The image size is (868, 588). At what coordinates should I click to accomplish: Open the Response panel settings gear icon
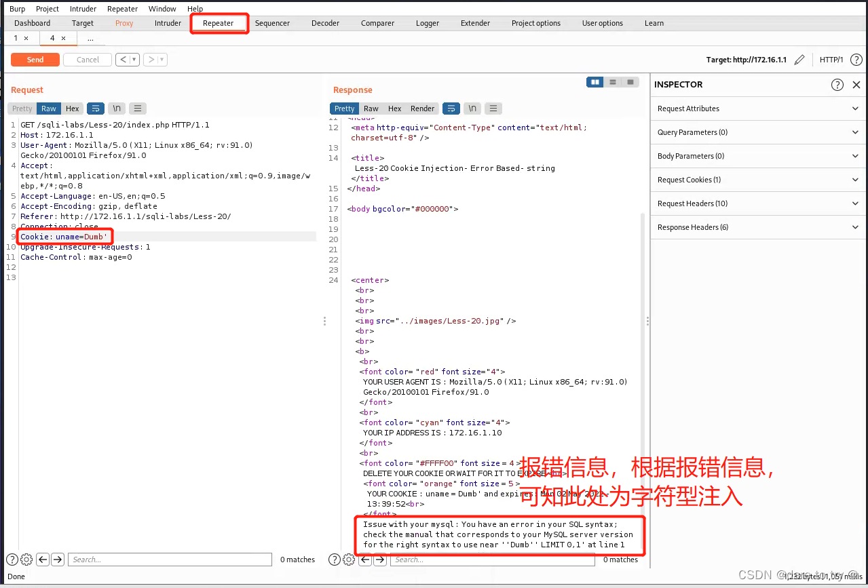pos(348,559)
